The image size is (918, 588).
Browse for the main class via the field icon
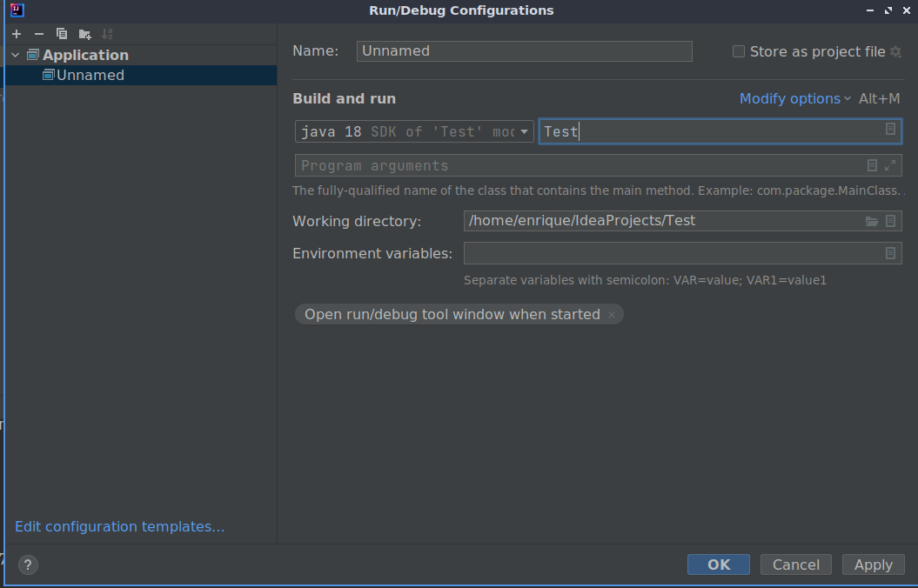(890, 129)
